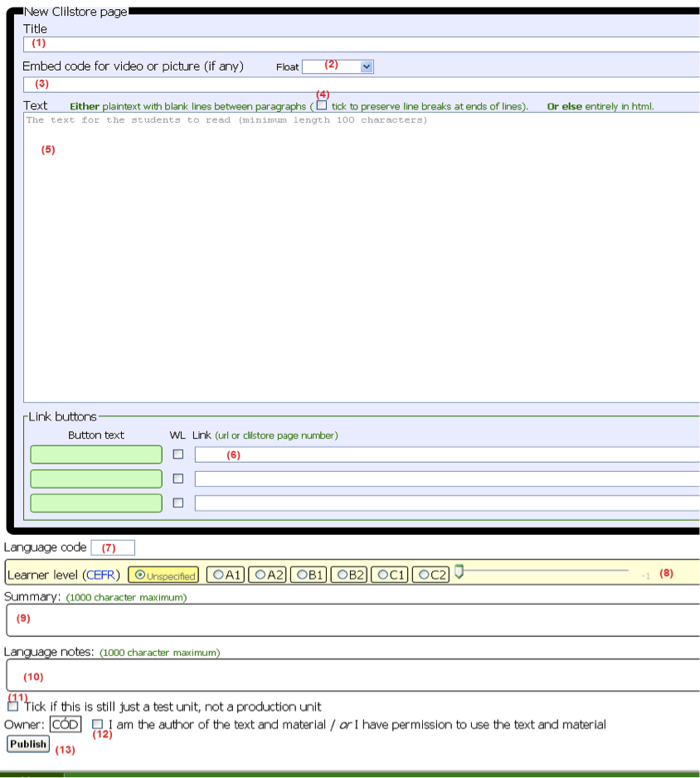Enable WL checkbox for first link button

click(177, 455)
